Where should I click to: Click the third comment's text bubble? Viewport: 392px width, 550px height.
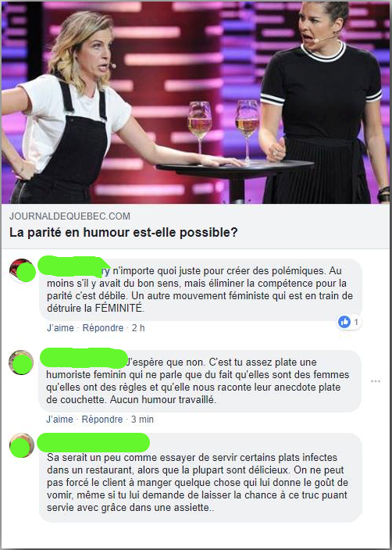point(200,477)
